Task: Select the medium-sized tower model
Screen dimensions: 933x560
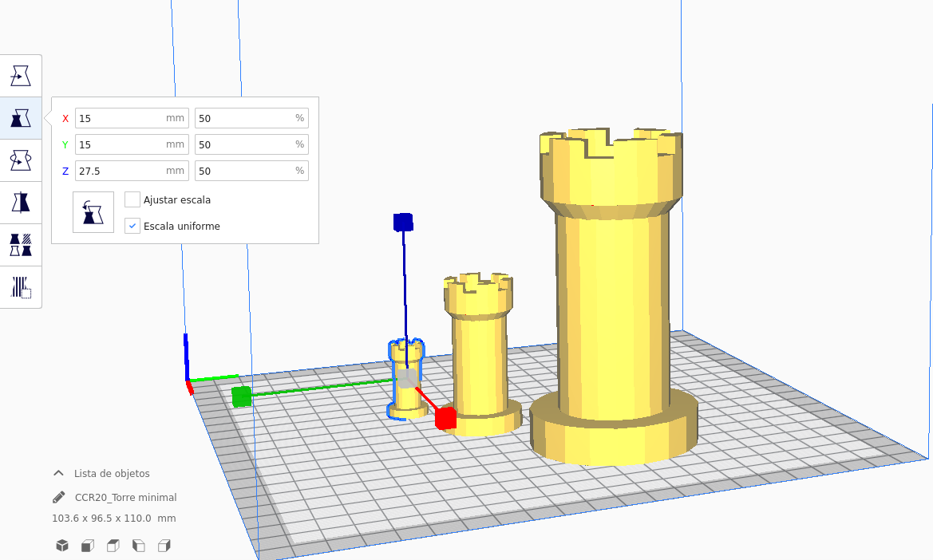Action: click(479, 359)
